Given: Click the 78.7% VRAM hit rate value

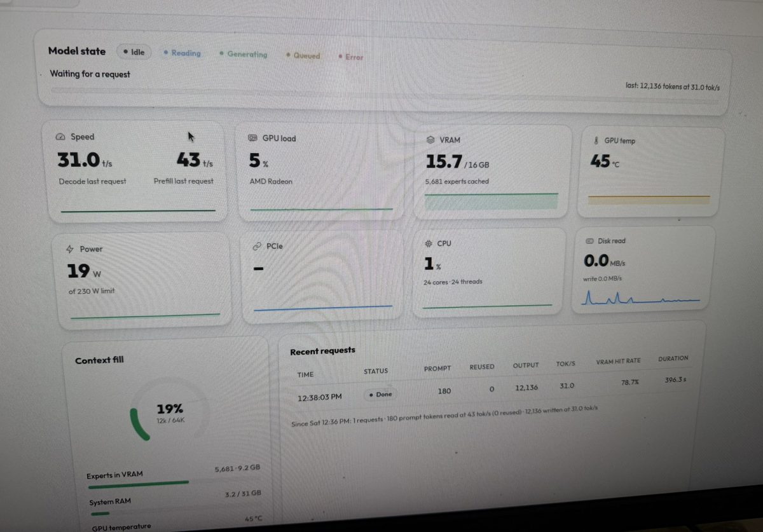Looking at the screenshot, I should coord(630,383).
